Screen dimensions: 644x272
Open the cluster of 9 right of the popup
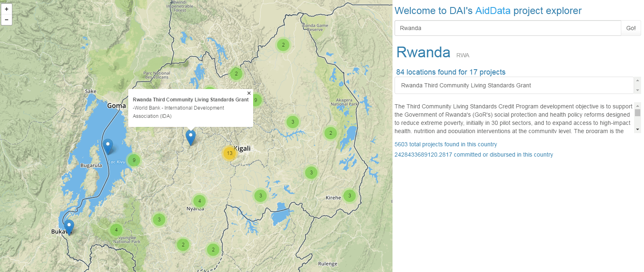point(256,100)
